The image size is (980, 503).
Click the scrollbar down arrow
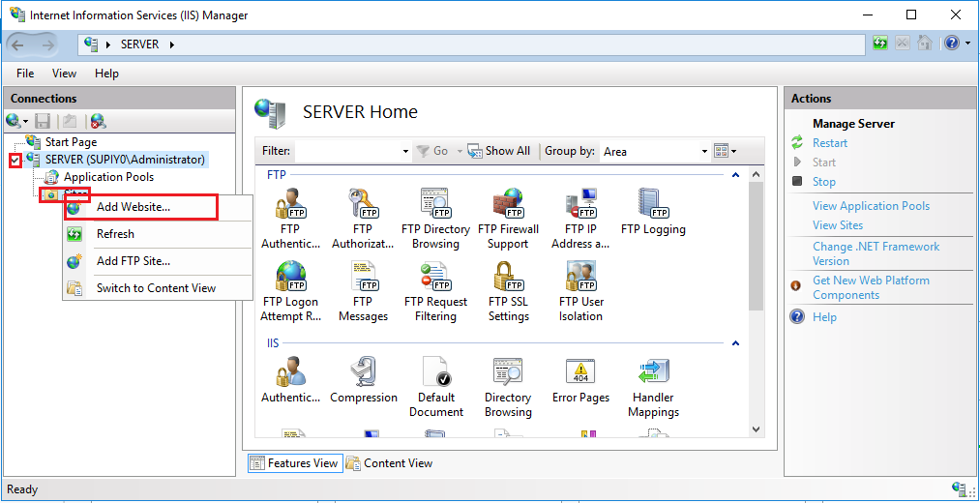tap(756, 429)
